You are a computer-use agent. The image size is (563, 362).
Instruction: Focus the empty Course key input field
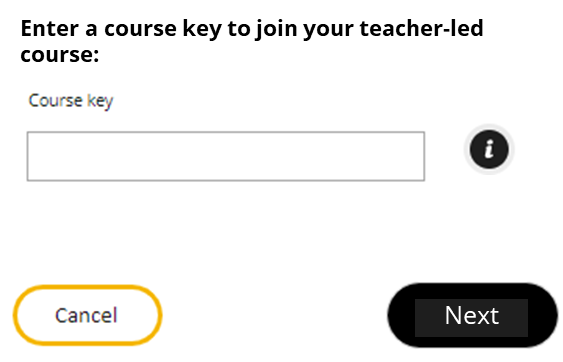[x=226, y=156]
